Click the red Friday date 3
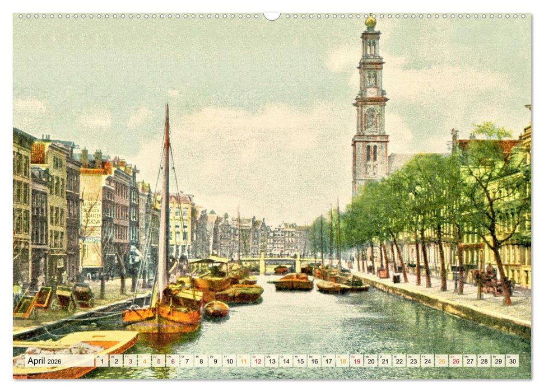 coord(130,361)
